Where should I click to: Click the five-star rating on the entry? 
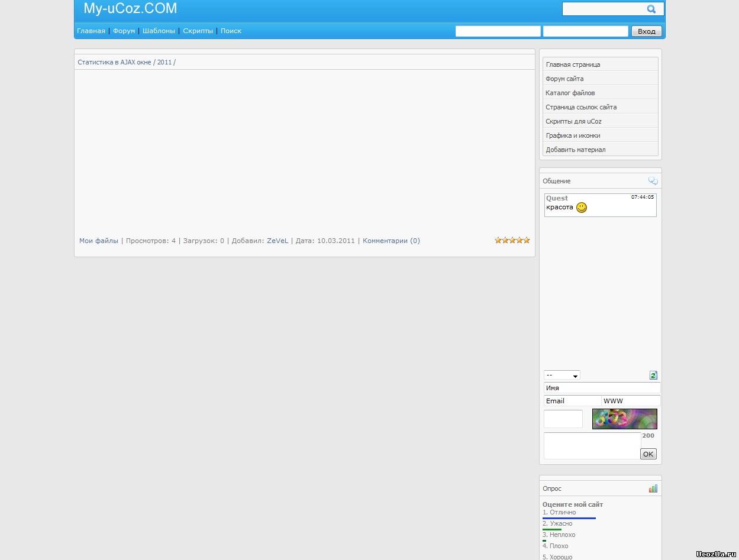(x=512, y=240)
